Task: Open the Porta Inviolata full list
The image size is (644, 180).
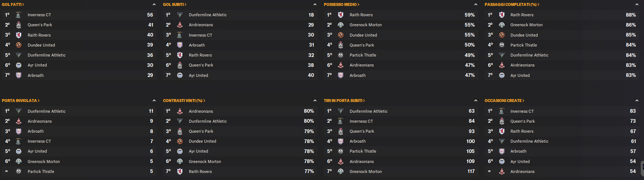Action: click(21, 101)
